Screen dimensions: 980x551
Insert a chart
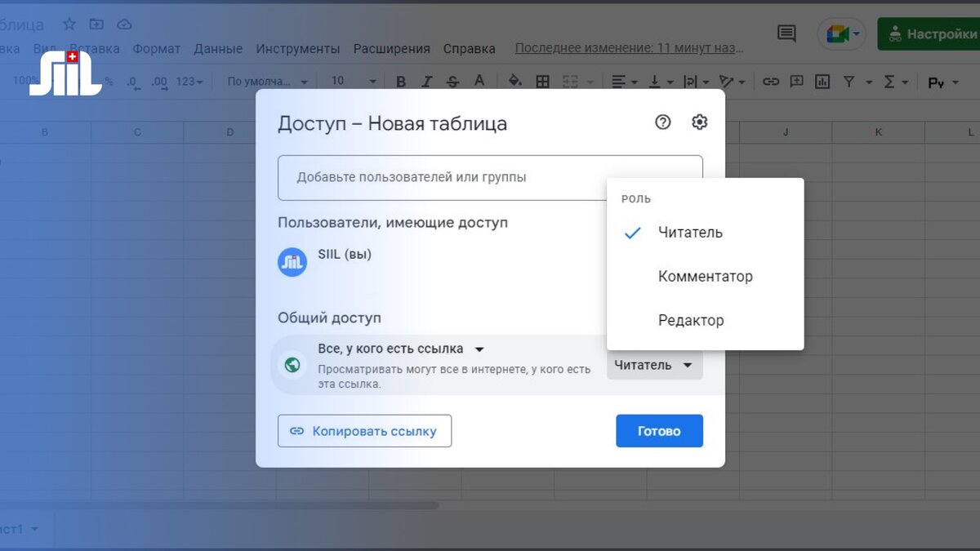(x=822, y=81)
